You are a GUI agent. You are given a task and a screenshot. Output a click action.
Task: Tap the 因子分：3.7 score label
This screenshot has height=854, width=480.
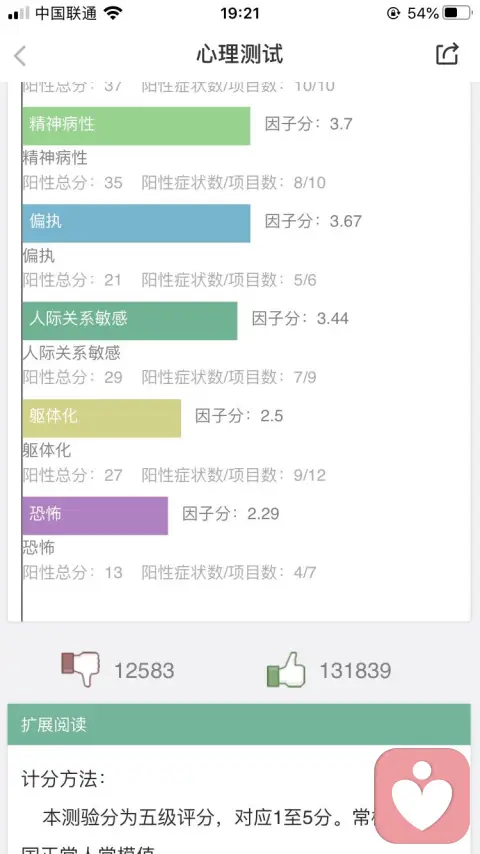pos(309,124)
